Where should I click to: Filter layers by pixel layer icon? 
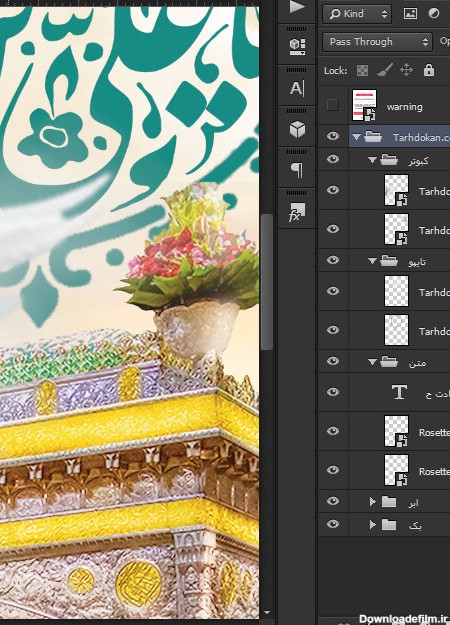point(410,14)
